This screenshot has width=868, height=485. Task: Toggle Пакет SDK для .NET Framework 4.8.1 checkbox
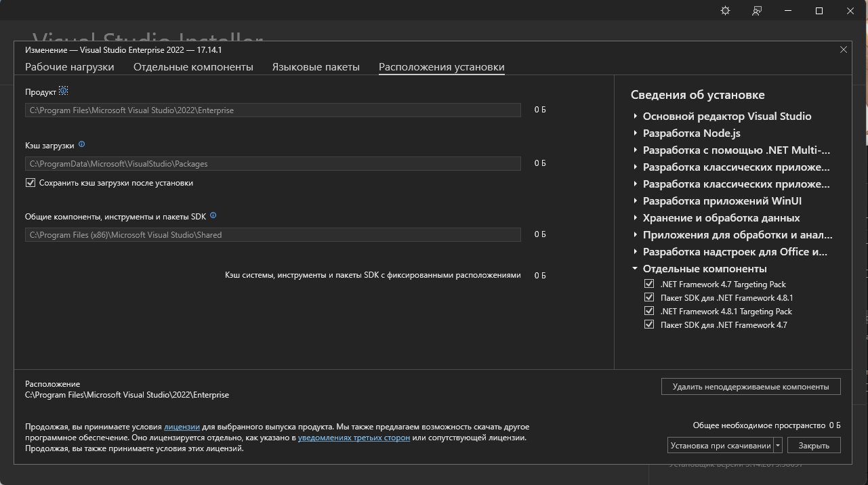tap(649, 298)
